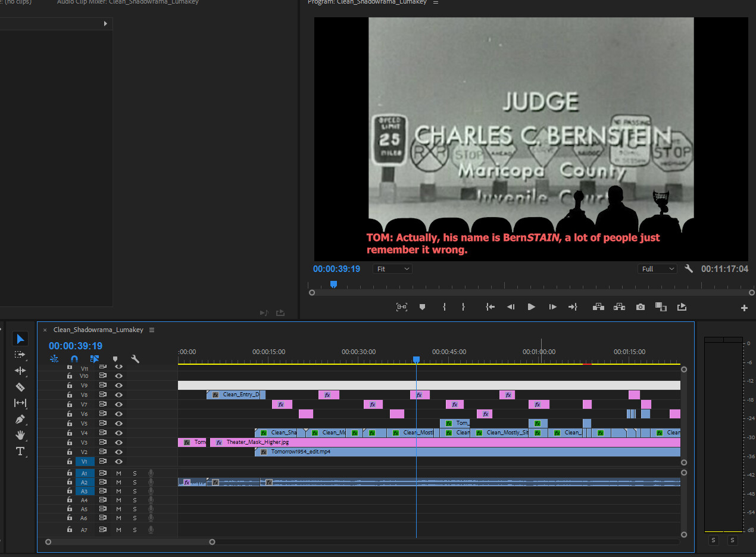Click the loop in-out bracket transport icon

click(x=402, y=307)
